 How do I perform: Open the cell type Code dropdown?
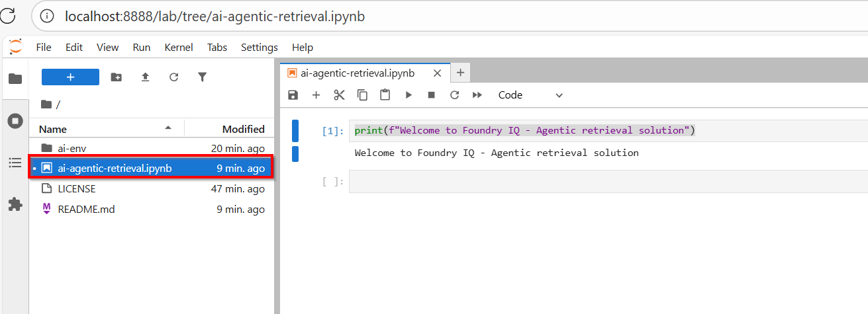pyautogui.click(x=530, y=95)
